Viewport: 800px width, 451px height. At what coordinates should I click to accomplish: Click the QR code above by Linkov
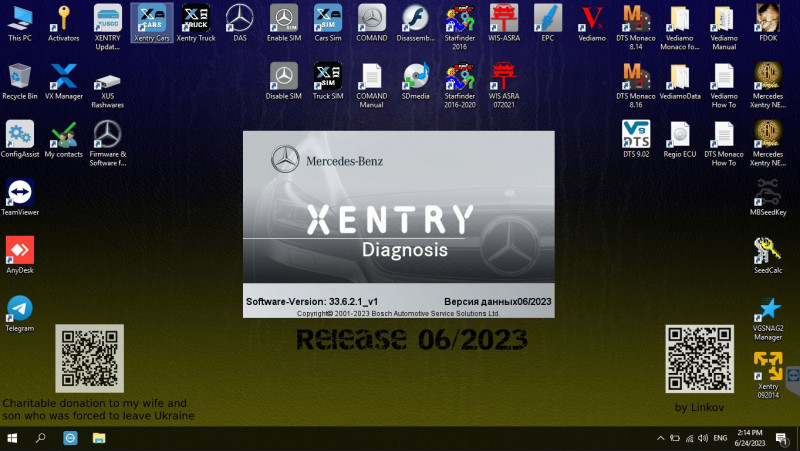click(699, 359)
